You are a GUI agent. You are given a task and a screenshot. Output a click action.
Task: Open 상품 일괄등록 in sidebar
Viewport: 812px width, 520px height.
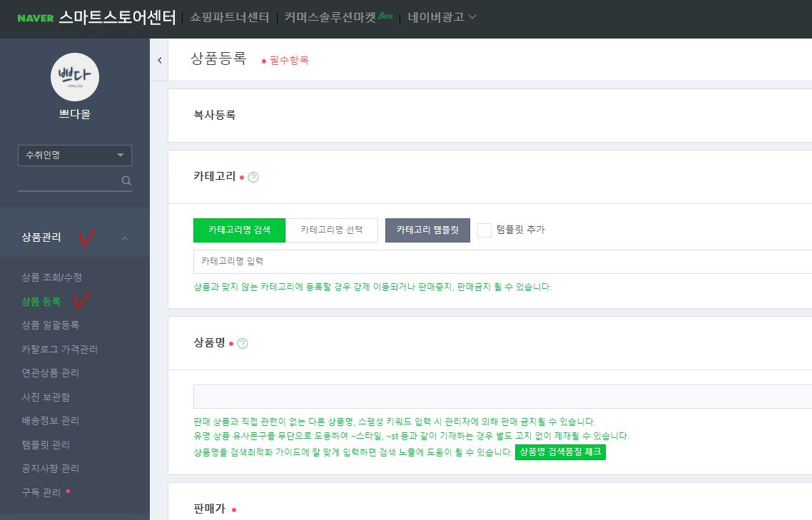(50, 325)
